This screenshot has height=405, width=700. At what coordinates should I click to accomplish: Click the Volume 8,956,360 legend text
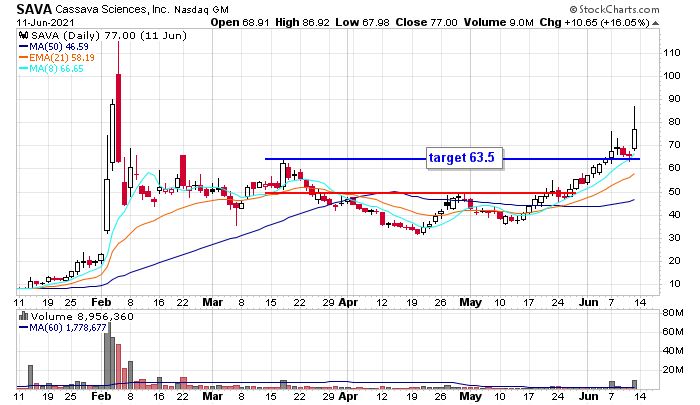[x=82, y=317]
